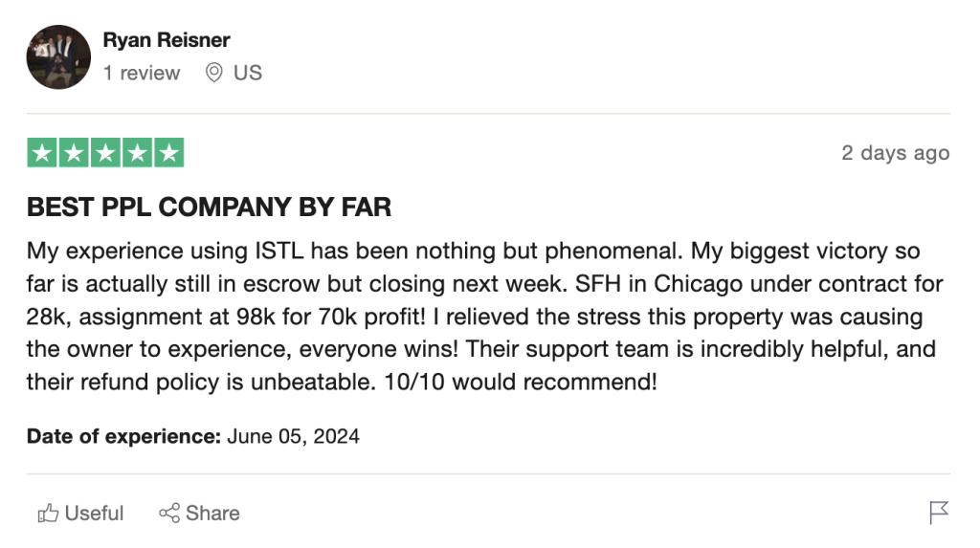Click the "Date of experience" label
Viewport: 980px width, 548px height.
pos(123,437)
